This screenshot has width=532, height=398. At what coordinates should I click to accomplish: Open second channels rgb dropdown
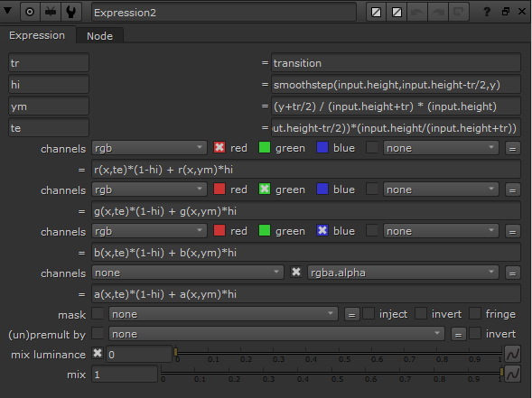[x=149, y=190]
